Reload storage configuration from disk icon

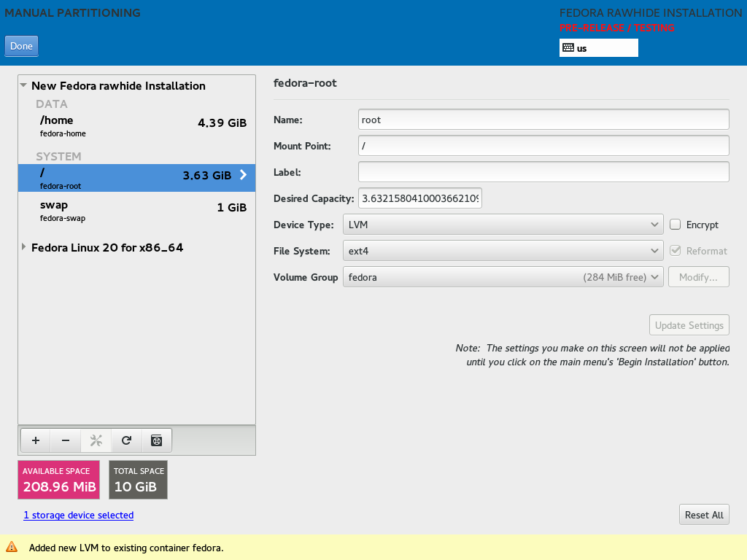(x=126, y=440)
